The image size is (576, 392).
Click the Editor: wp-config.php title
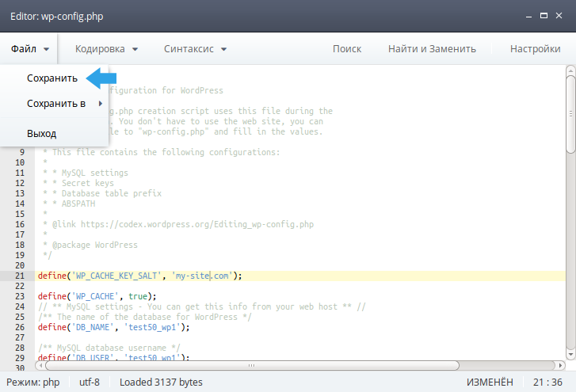pos(56,16)
